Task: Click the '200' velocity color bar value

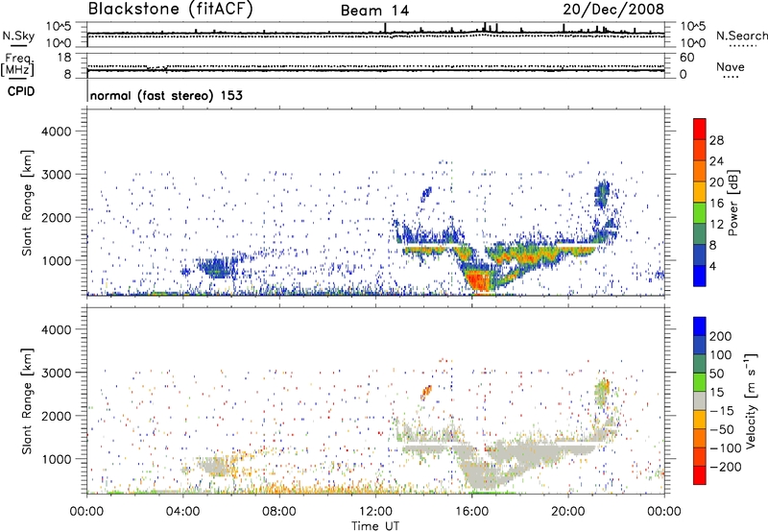Action: (721, 336)
